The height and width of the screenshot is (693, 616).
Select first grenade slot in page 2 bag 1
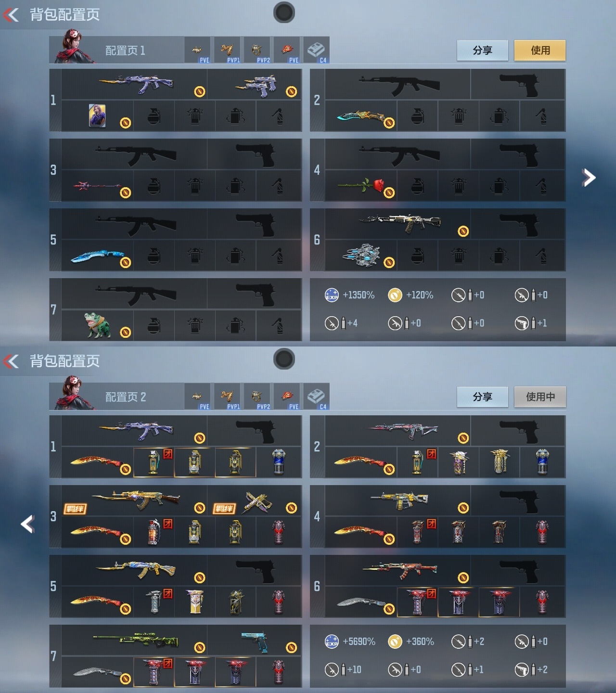(x=154, y=462)
